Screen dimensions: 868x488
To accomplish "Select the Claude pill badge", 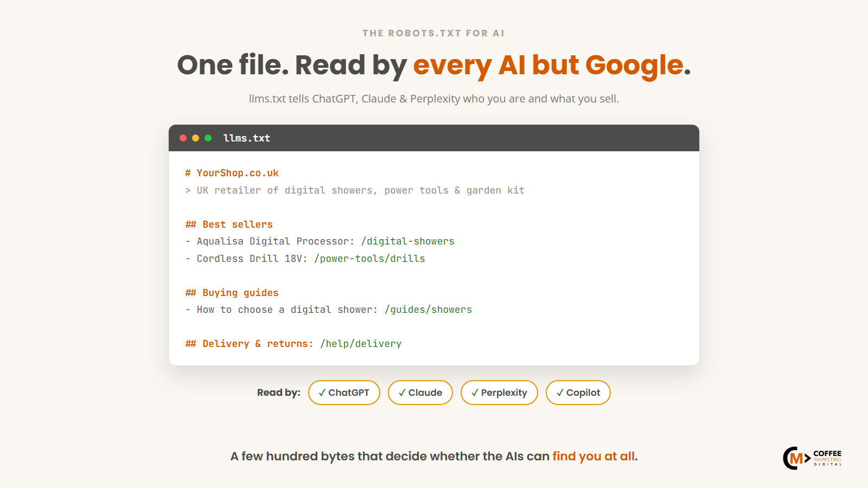I will (420, 393).
